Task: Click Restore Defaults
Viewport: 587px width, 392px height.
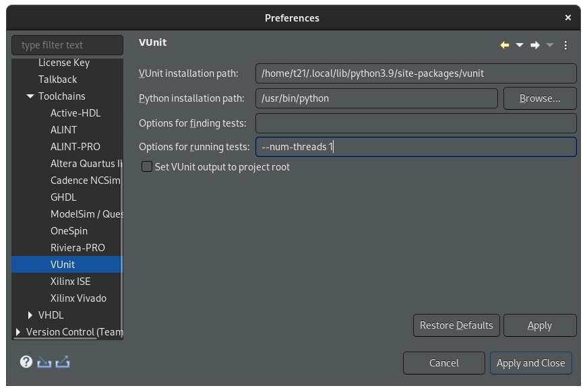Action: click(x=456, y=325)
